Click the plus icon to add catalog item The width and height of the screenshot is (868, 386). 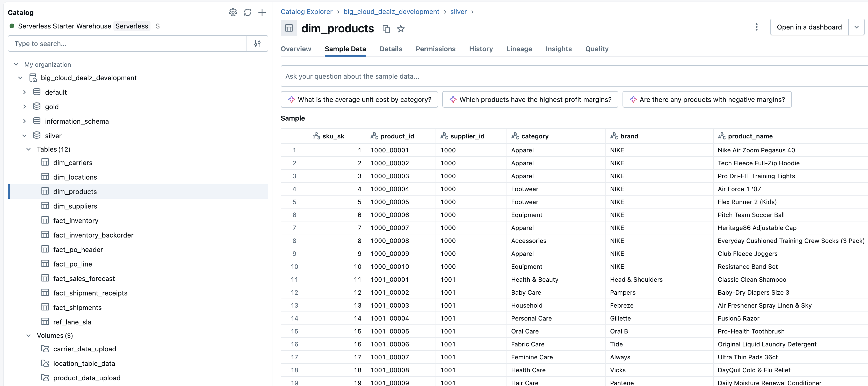262,12
